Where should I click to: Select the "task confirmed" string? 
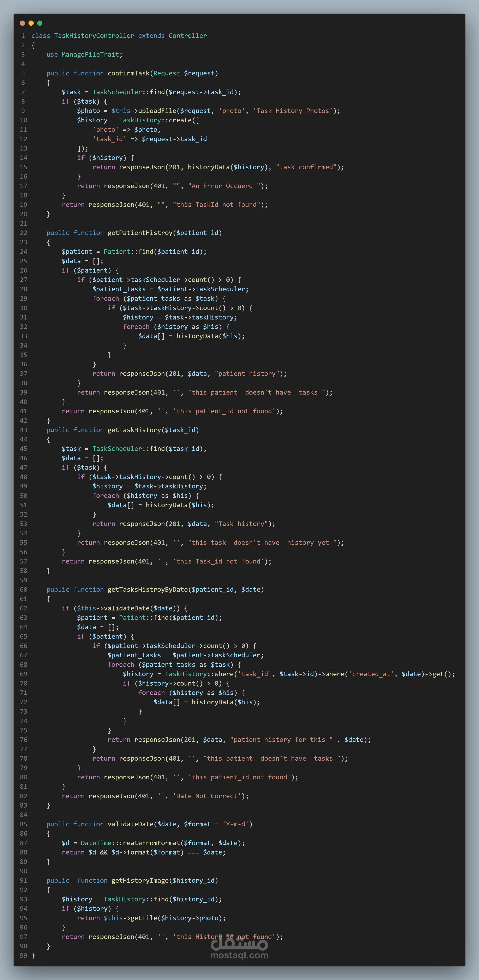tap(306, 167)
